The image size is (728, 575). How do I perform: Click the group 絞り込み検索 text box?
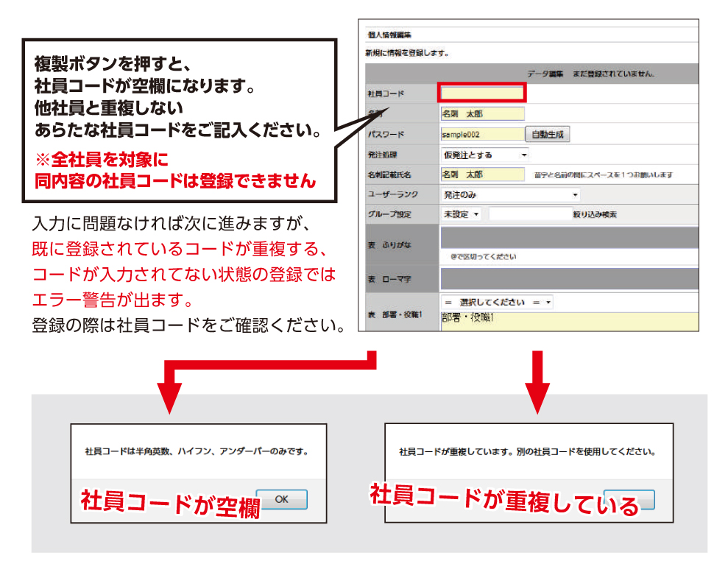[x=529, y=214]
